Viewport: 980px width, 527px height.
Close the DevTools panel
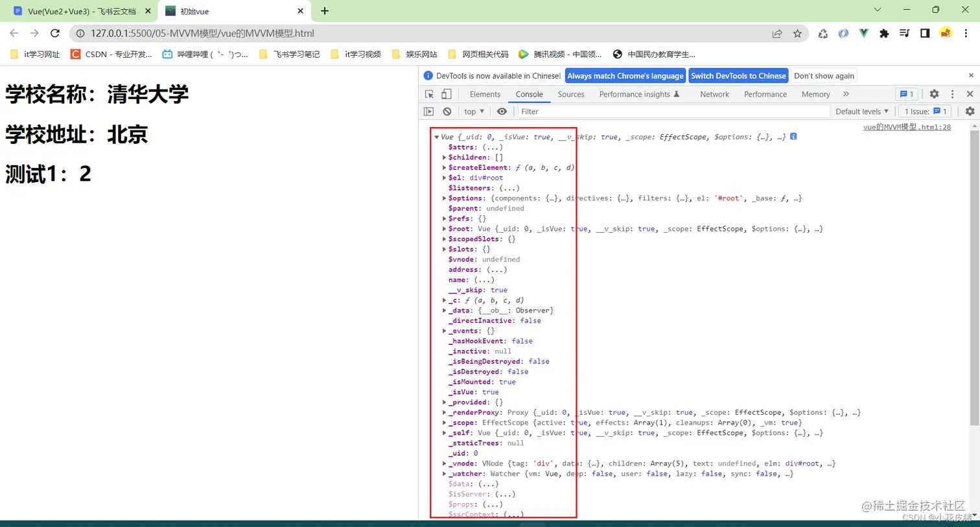point(970,94)
